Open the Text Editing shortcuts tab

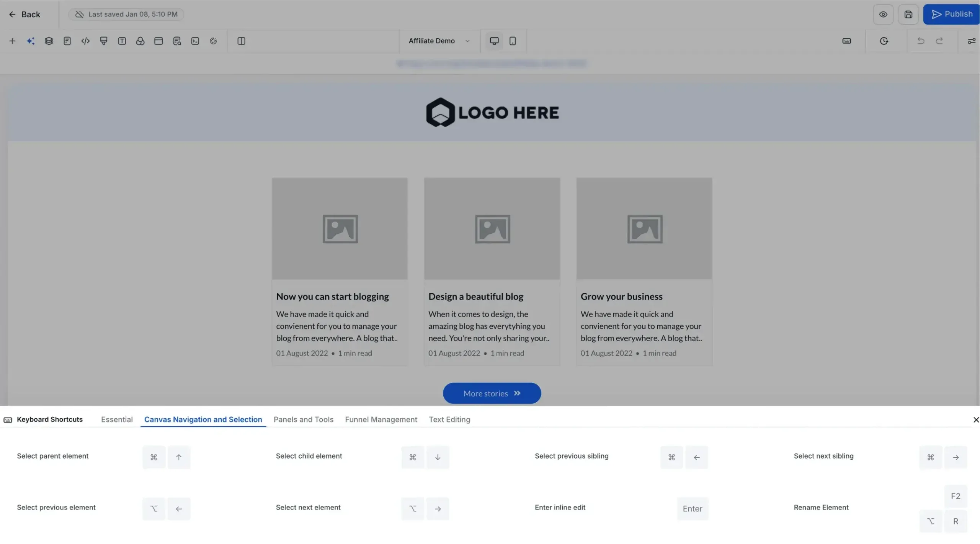(449, 419)
